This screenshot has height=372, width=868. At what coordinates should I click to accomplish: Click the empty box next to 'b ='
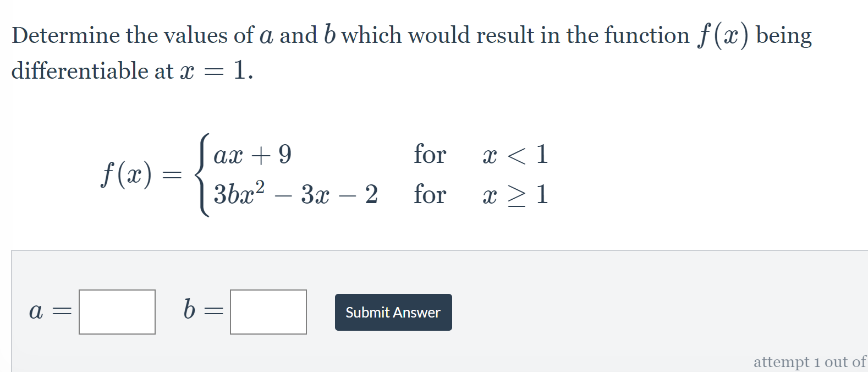click(x=268, y=312)
